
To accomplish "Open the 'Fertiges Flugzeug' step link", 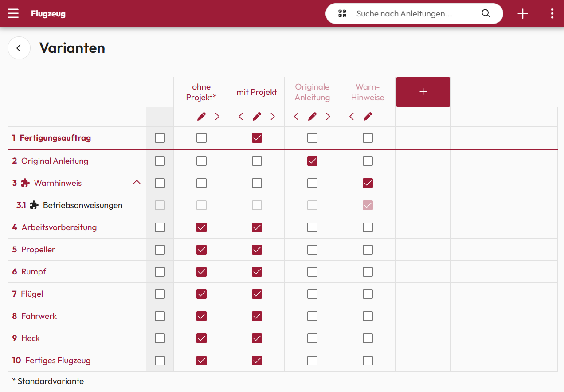I will 58,361.
